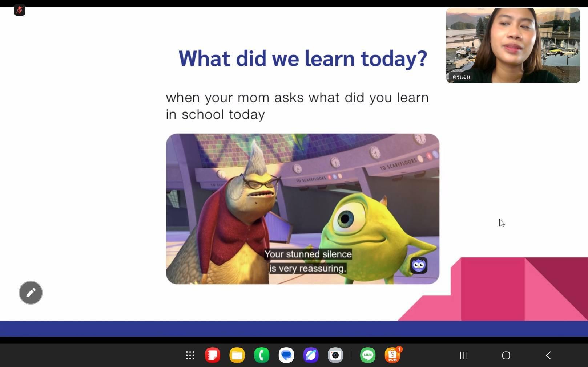Launch the red Samsung Notes app

(x=213, y=355)
